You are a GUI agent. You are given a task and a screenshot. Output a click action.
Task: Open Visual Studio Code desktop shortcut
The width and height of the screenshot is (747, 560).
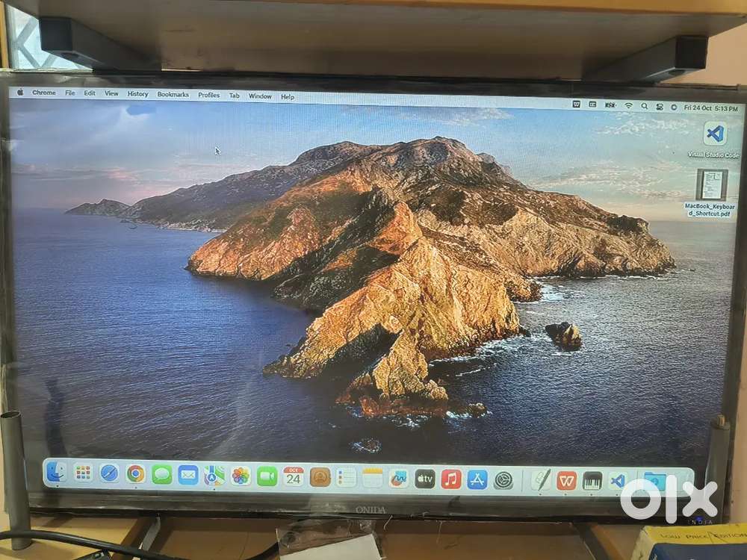click(714, 134)
